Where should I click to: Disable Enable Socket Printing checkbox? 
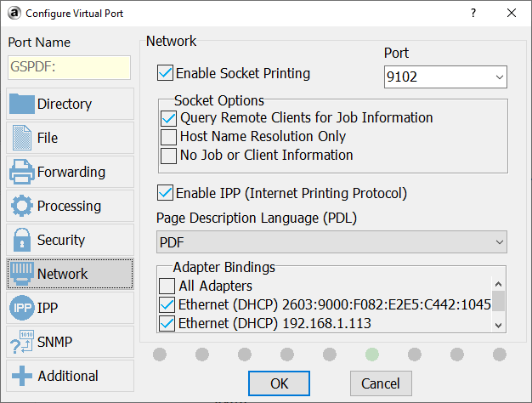coord(166,73)
